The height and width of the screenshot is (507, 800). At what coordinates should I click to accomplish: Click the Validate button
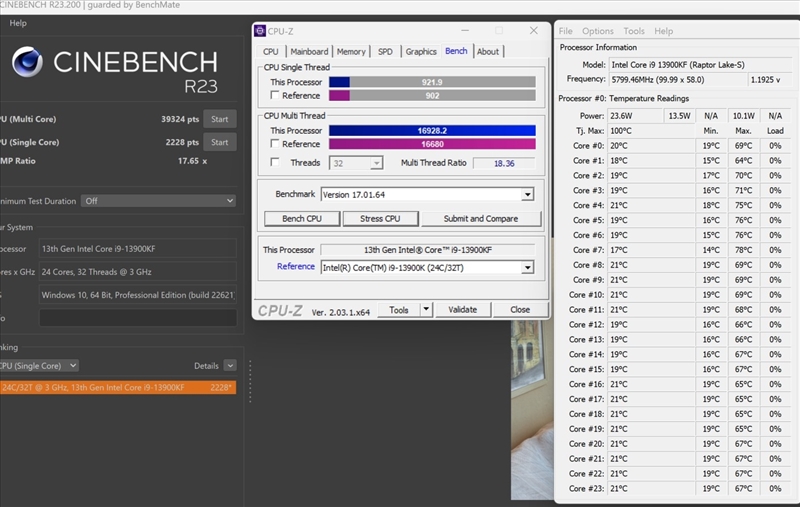[462, 310]
